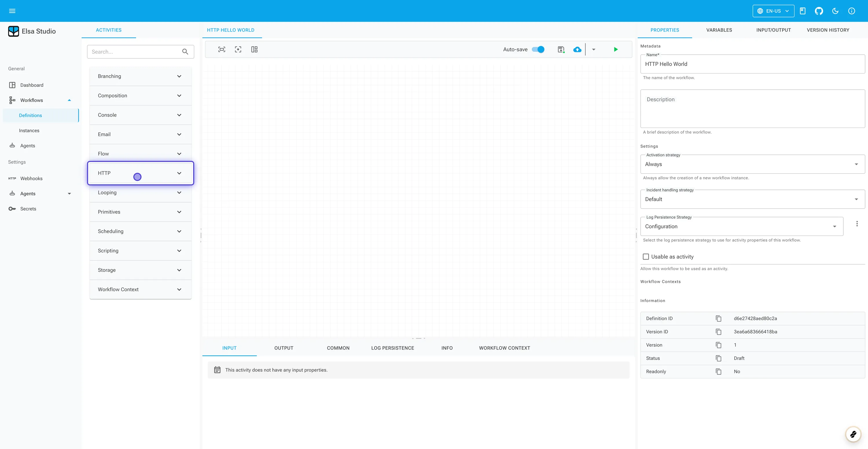
Task: Open Webhooks settings page
Action: pyautogui.click(x=41, y=179)
